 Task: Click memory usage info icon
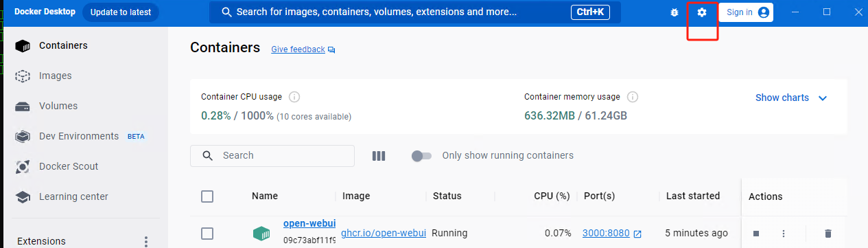[633, 97]
